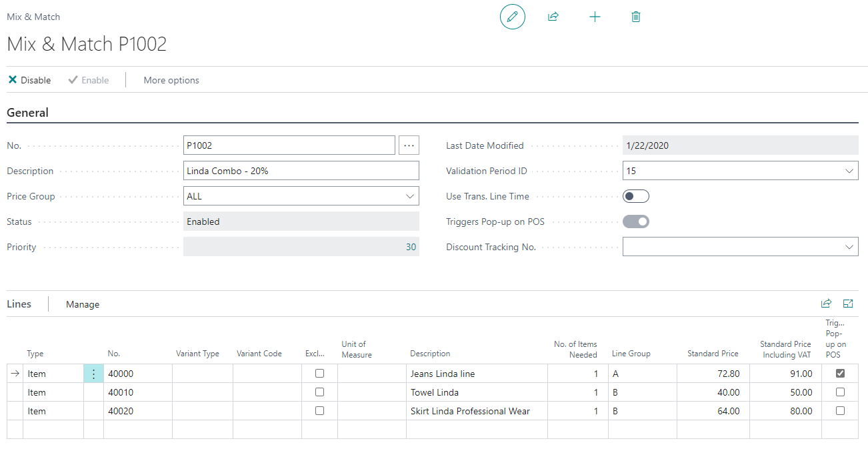Click the trash delete icon
Screen dimensions: 868x451
(x=635, y=17)
